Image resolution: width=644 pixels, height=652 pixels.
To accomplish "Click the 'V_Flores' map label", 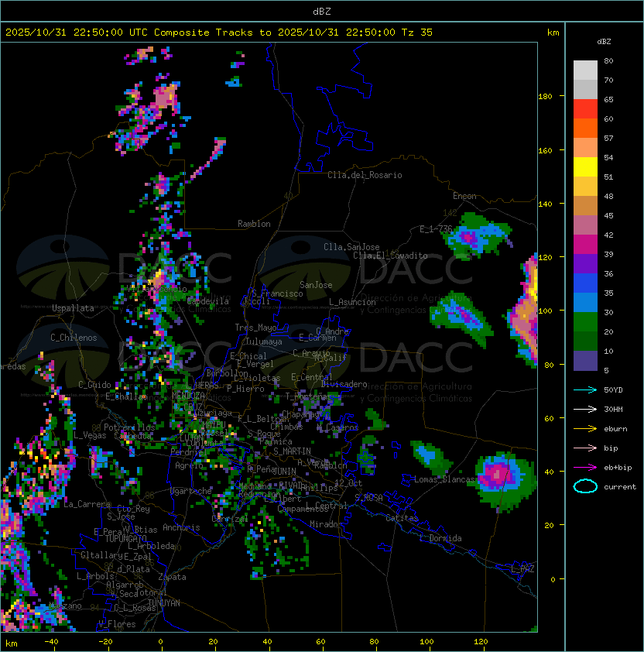I will pyautogui.click(x=117, y=624).
